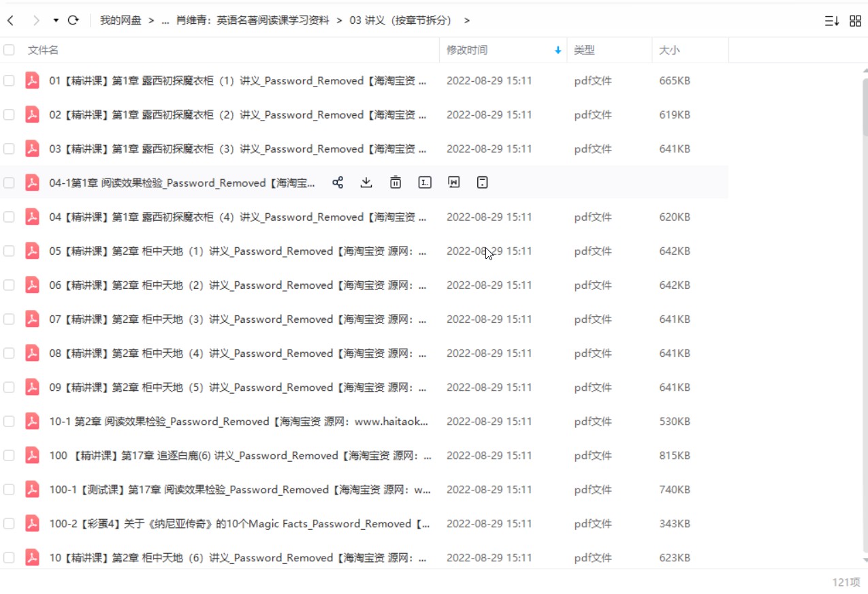Check the box for 03 露西初探魔衣柜（3）
The height and width of the screenshot is (594, 868).
pyautogui.click(x=9, y=148)
